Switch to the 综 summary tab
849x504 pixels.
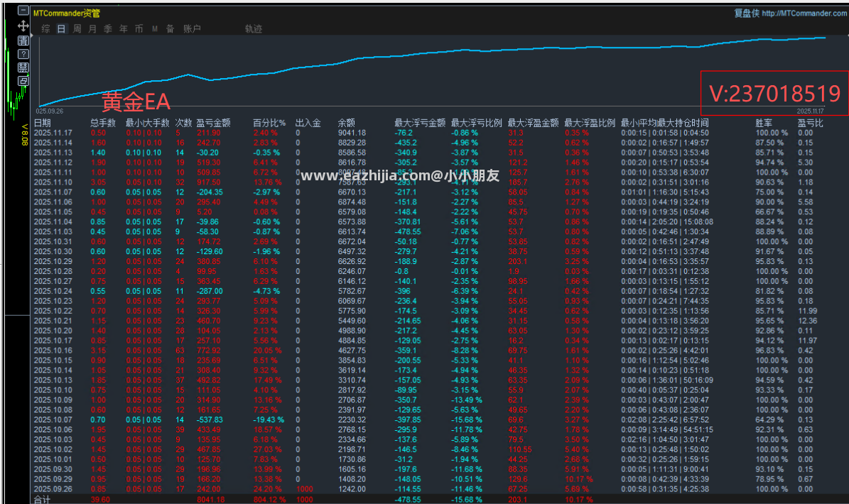(46, 28)
